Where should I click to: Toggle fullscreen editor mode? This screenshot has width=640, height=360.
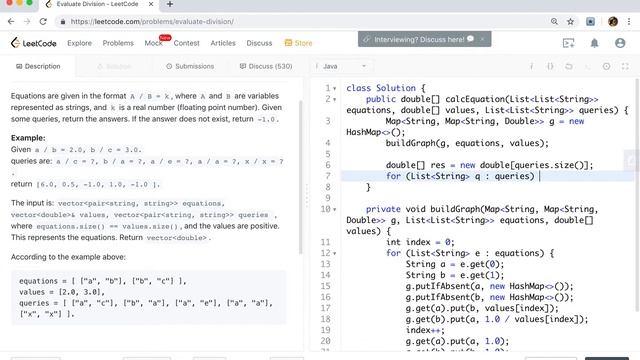pos(625,66)
